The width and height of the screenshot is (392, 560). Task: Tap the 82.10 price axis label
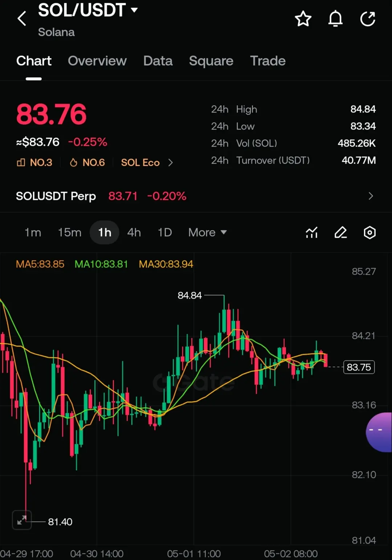(x=364, y=474)
